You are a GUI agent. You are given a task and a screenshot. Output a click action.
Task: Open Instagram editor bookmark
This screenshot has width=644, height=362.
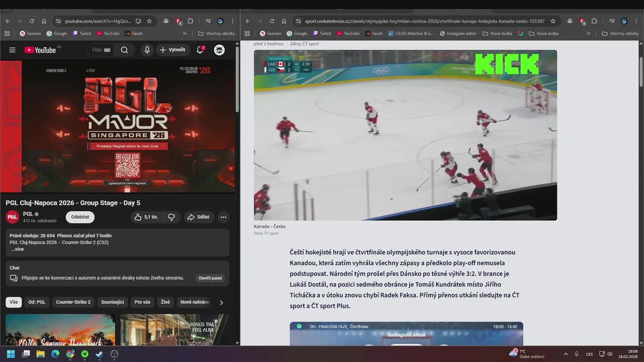coord(458,34)
